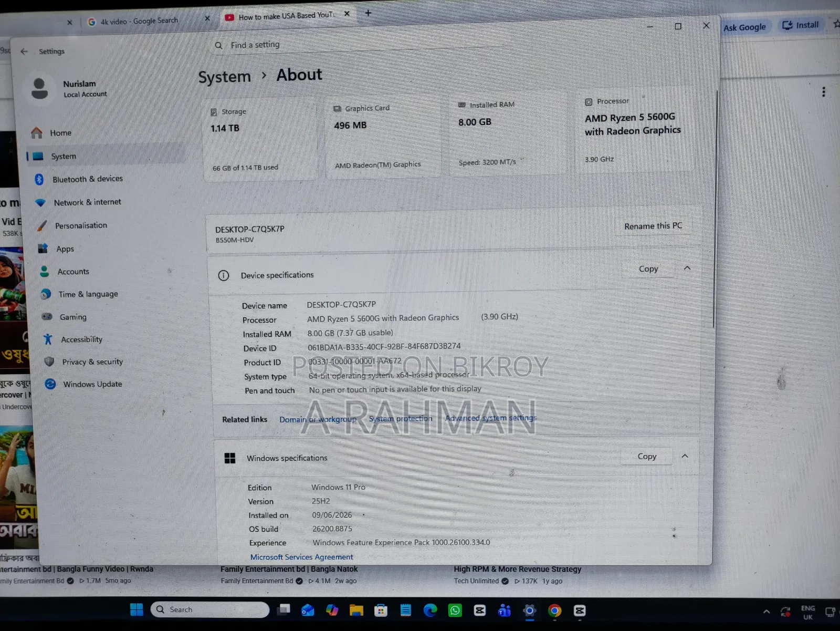
Task: Open System protection link
Action: point(401,419)
